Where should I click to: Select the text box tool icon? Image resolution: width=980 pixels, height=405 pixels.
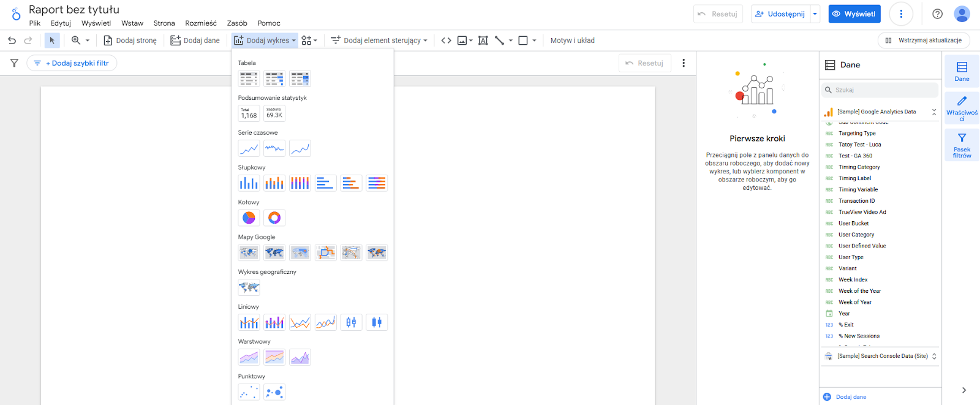483,40
